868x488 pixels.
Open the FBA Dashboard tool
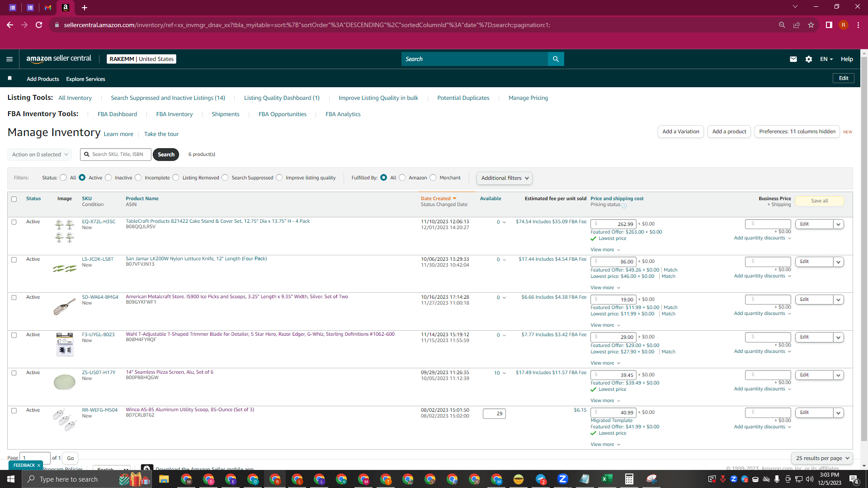tap(117, 114)
